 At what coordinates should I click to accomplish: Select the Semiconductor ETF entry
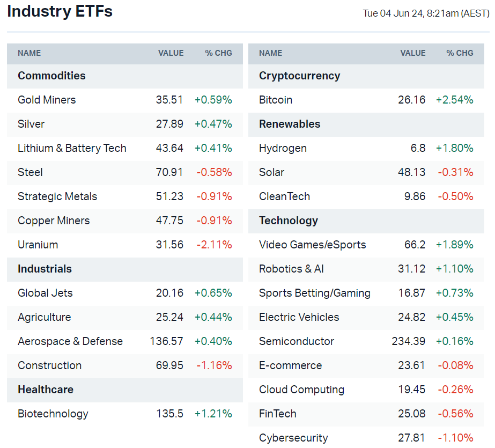pos(297,341)
